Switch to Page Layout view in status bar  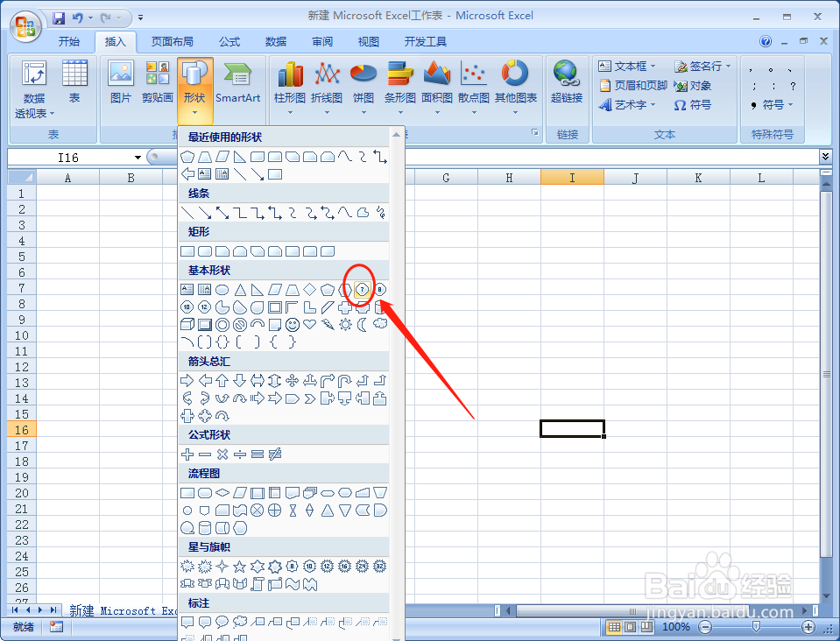click(631, 626)
